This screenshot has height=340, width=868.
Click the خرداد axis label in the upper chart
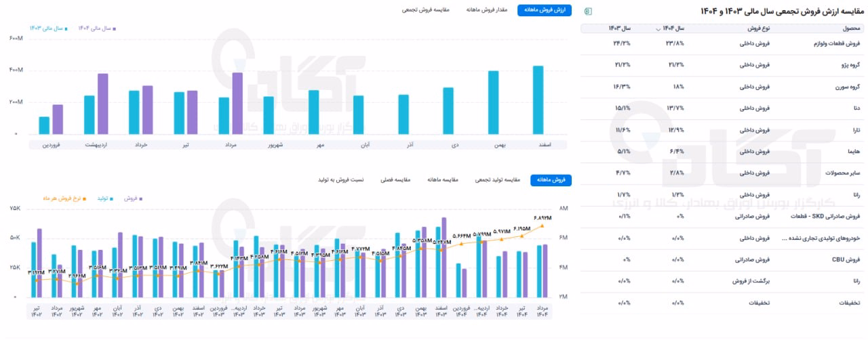pos(142,144)
